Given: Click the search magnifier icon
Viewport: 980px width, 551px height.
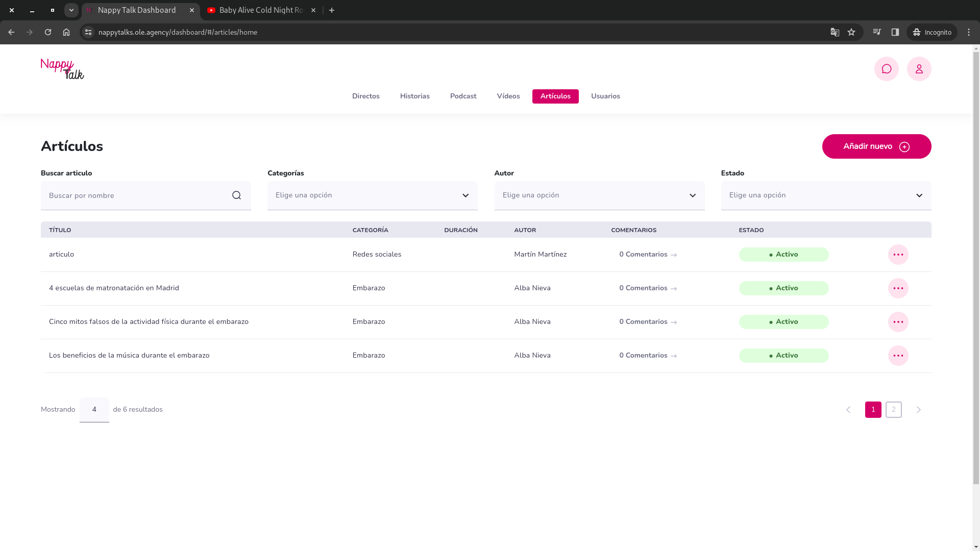Looking at the screenshot, I should [236, 195].
